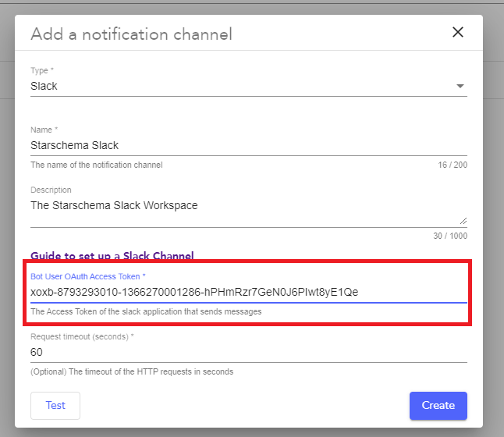Edit the Request timeout seconds field
504x437 pixels.
pos(249,353)
